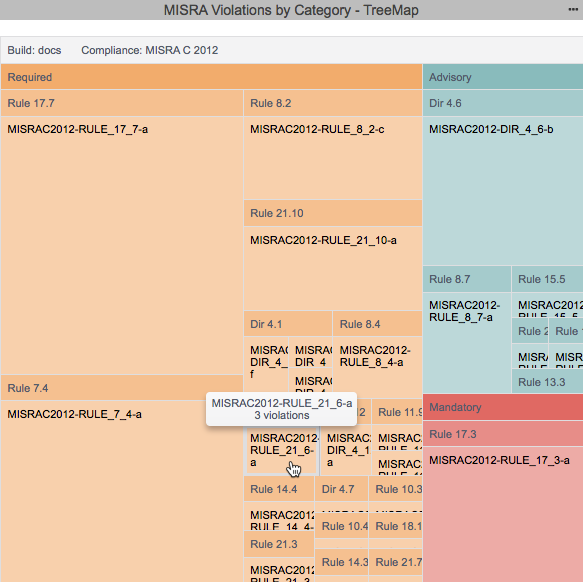
Task: Select the MISRAC2012-RULE_7_4-a tile
Action: point(122,492)
